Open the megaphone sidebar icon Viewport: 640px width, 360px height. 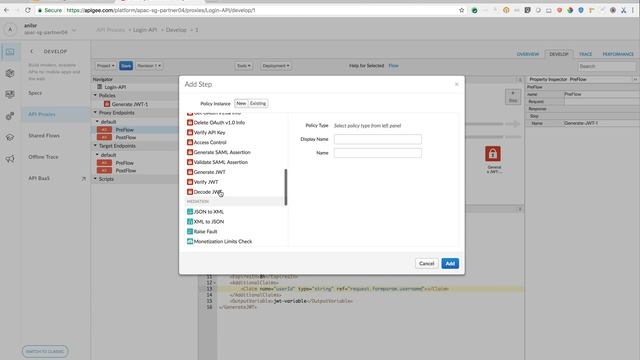pyautogui.click(x=10, y=159)
